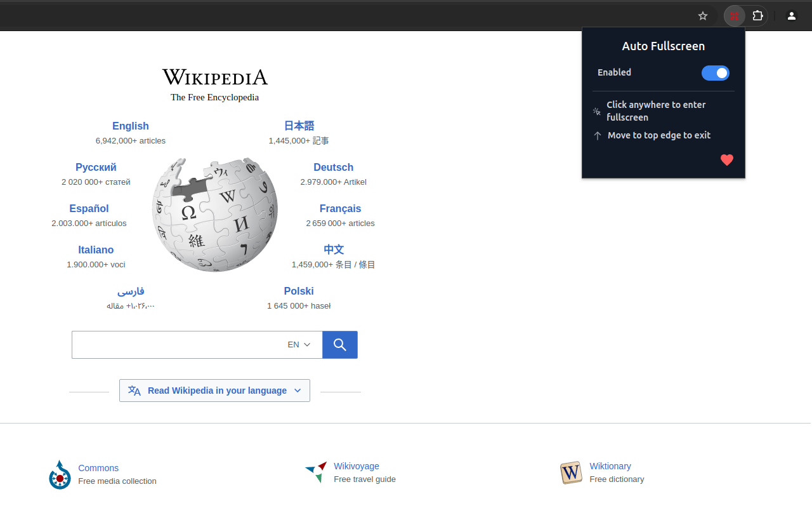This screenshot has height=508, width=812.
Task: Click the Auto Fullscreen extension icon
Action: 733,15
